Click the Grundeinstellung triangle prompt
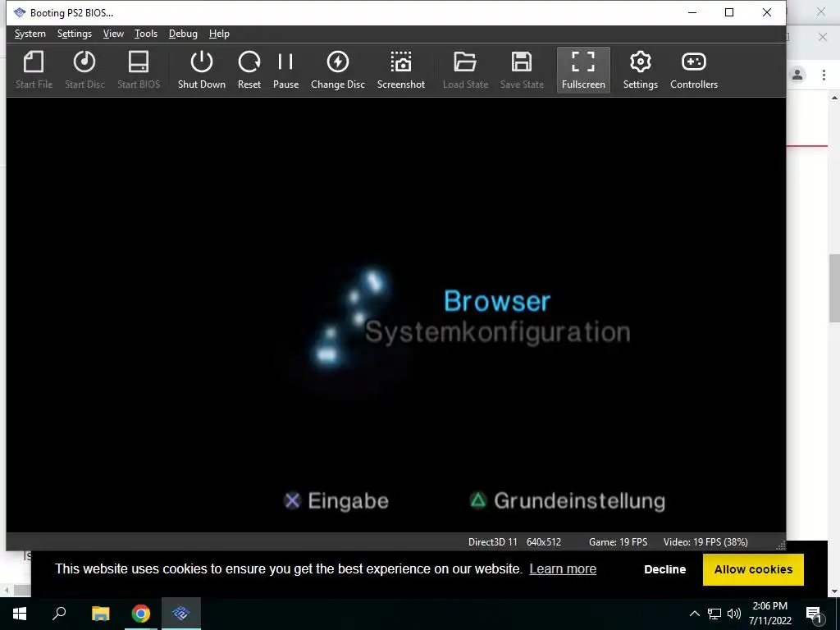 568,501
